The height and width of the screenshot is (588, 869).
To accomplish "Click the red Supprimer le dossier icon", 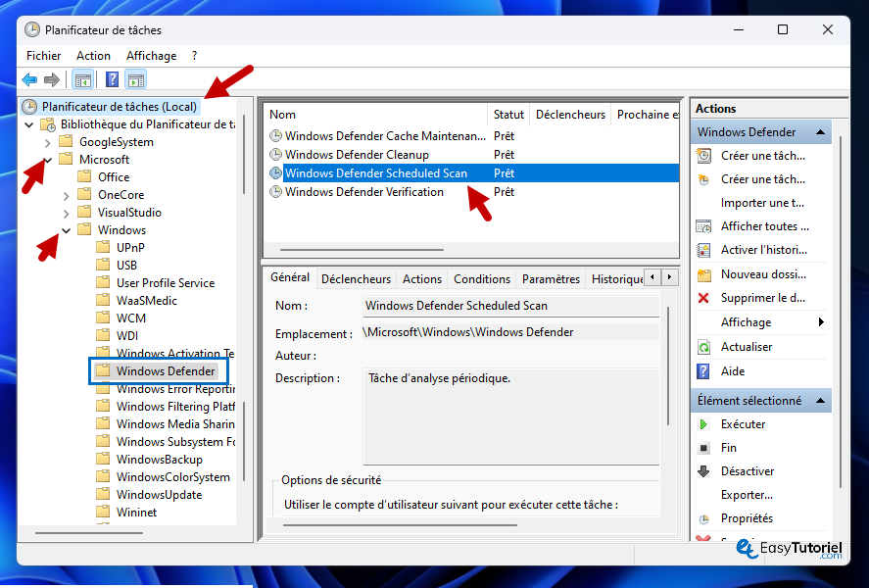I will [703, 298].
